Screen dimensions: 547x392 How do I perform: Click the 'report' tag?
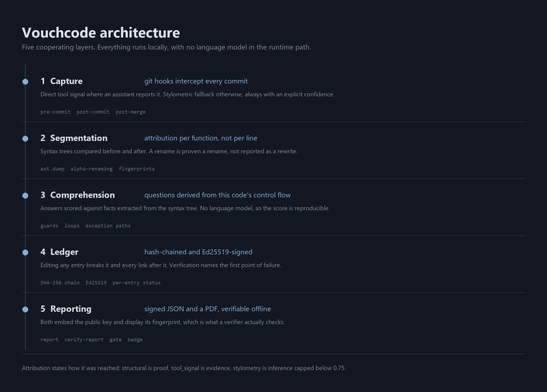point(49,339)
